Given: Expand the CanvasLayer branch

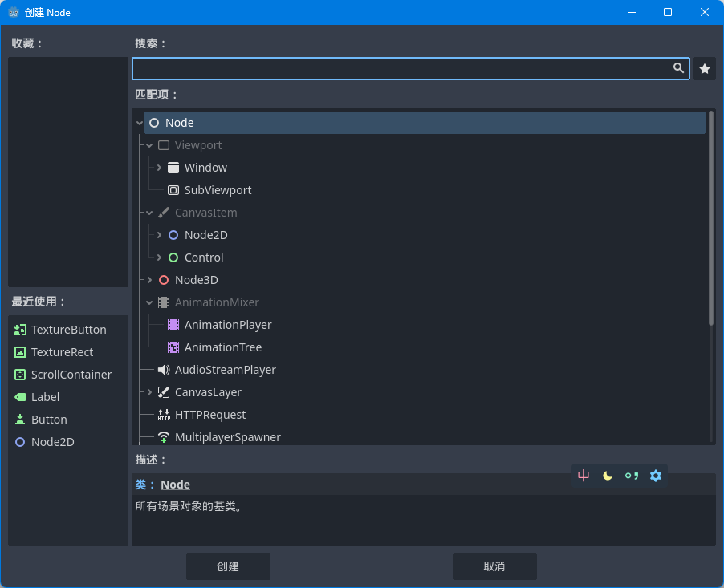Looking at the screenshot, I should (149, 392).
